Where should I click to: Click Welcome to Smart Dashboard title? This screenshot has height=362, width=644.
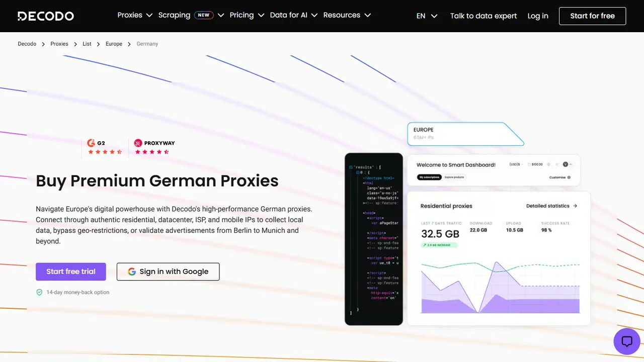[x=456, y=165]
